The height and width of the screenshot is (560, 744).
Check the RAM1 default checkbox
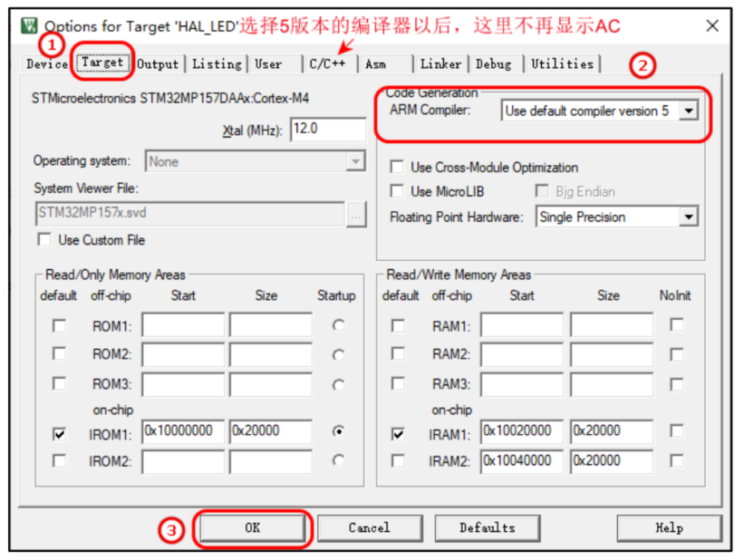pos(398,325)
